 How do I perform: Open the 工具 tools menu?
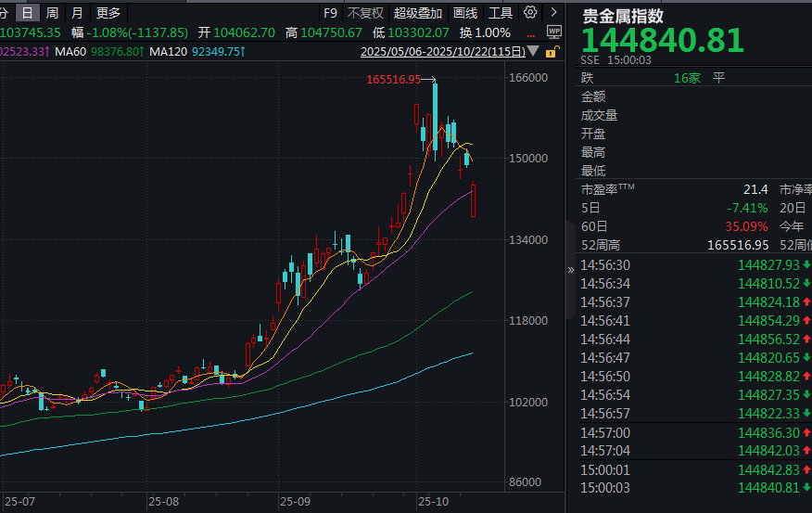(x=501, y=13)
